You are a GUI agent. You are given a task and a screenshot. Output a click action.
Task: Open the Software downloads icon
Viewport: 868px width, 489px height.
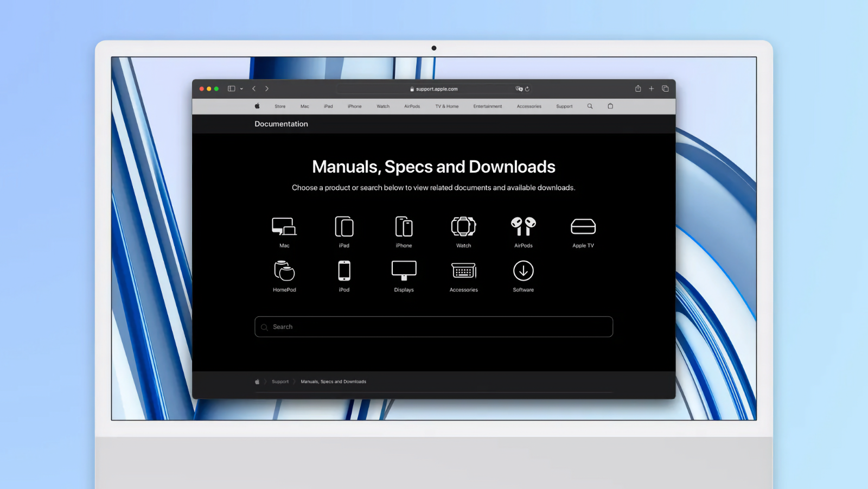click(523, 270)
